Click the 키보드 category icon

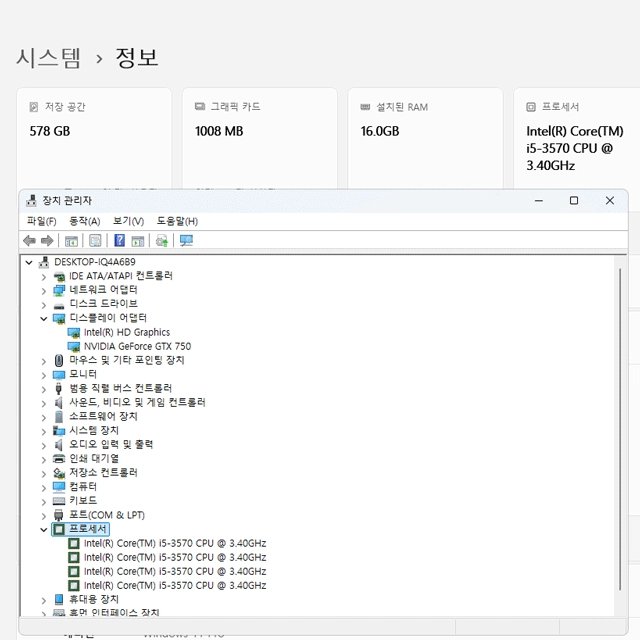(59, 501)
